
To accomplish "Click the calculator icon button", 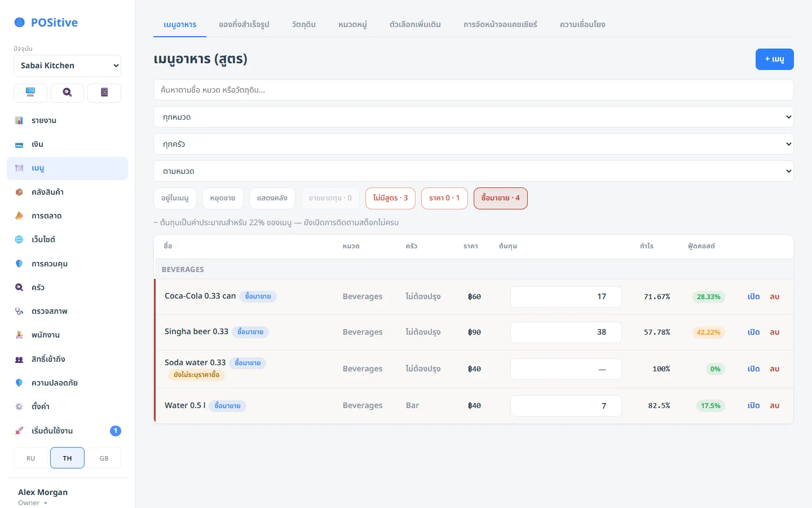I will (104, 93).
